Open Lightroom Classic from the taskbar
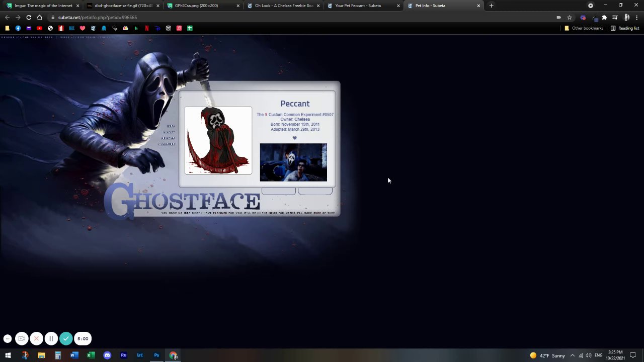This screenshot has height=362, width=644. click(x=140, y=355)
